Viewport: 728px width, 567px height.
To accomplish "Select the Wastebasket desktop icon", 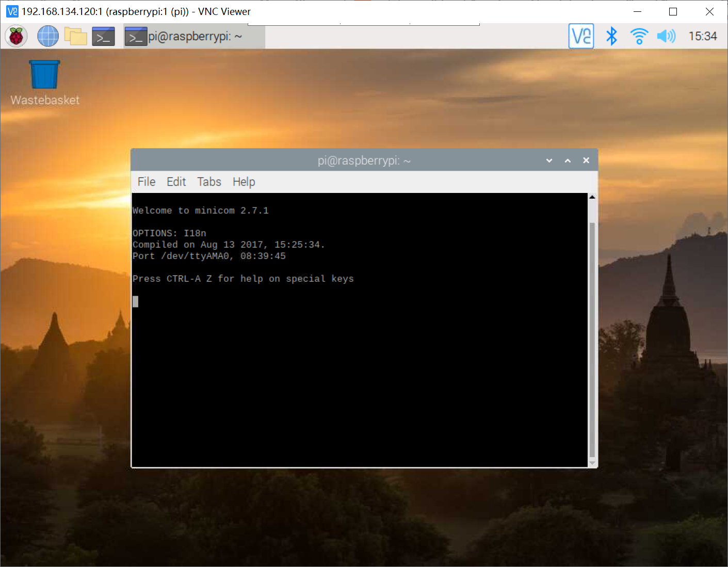I will click(x=45, y=83).
